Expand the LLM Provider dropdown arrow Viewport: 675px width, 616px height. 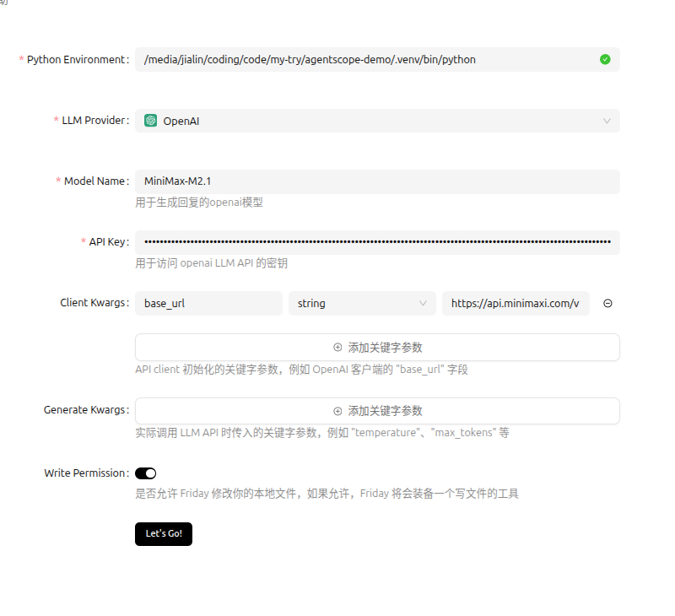(607, 121)
